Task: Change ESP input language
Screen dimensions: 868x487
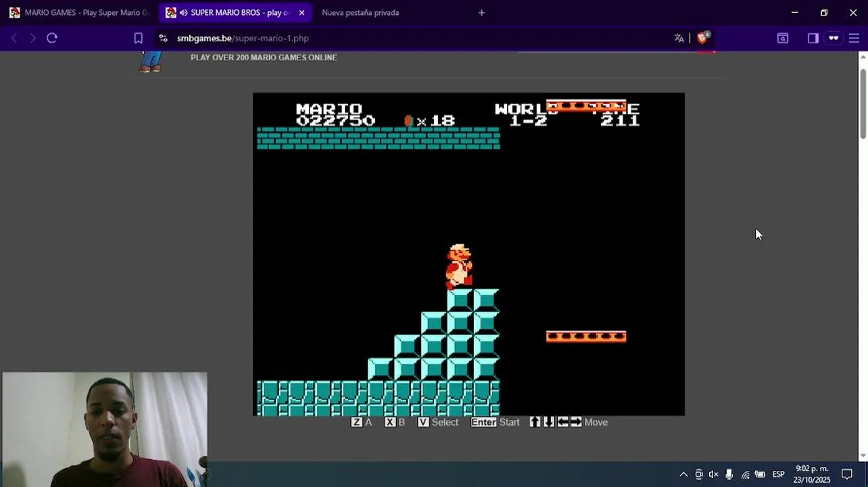Action: [x=779, y=475]
